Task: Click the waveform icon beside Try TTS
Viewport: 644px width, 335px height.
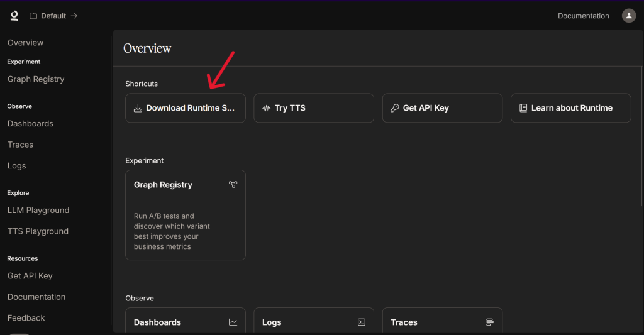Action: pyautogui.click(x=267, y=108)
